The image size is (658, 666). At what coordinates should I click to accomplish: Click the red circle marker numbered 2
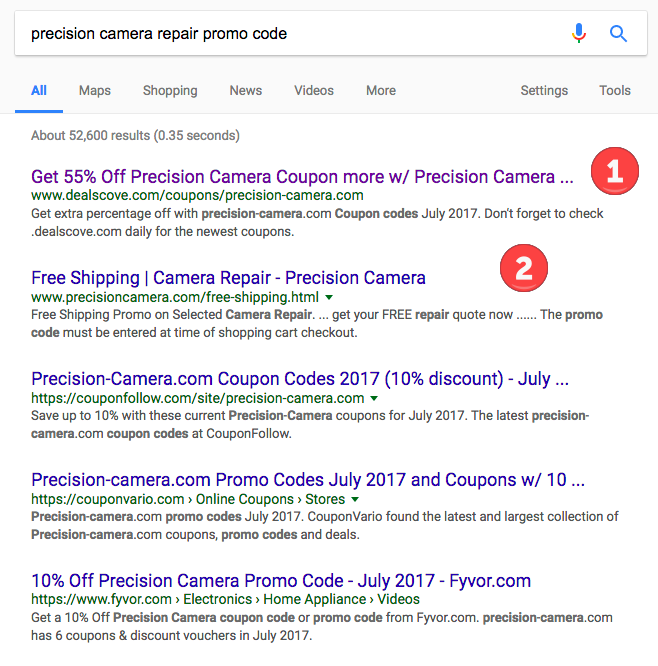pyautogui.click(x=524, y=268)
